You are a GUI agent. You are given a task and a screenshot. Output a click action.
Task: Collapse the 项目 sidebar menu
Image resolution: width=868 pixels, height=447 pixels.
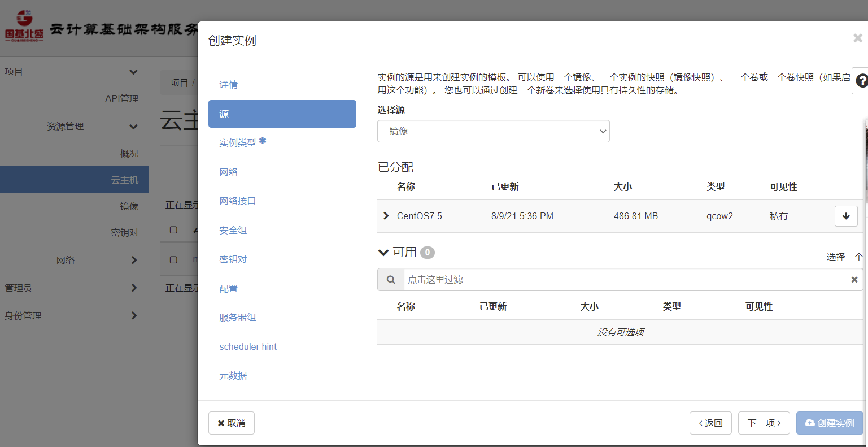point(133,72)
